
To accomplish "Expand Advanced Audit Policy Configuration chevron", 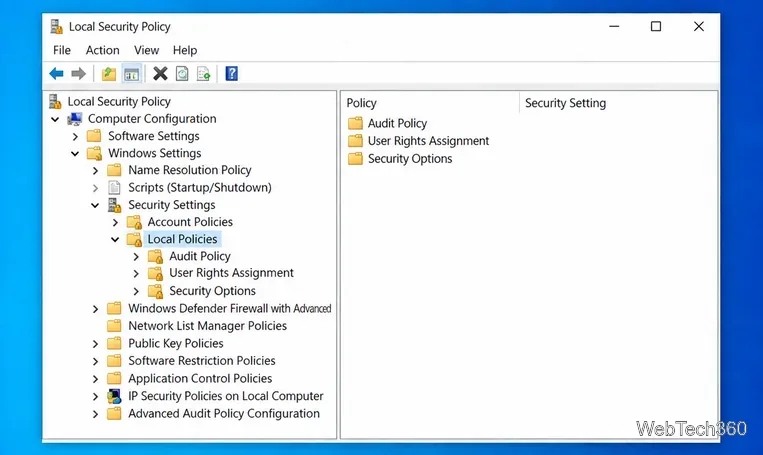I will tap(95, 414).
